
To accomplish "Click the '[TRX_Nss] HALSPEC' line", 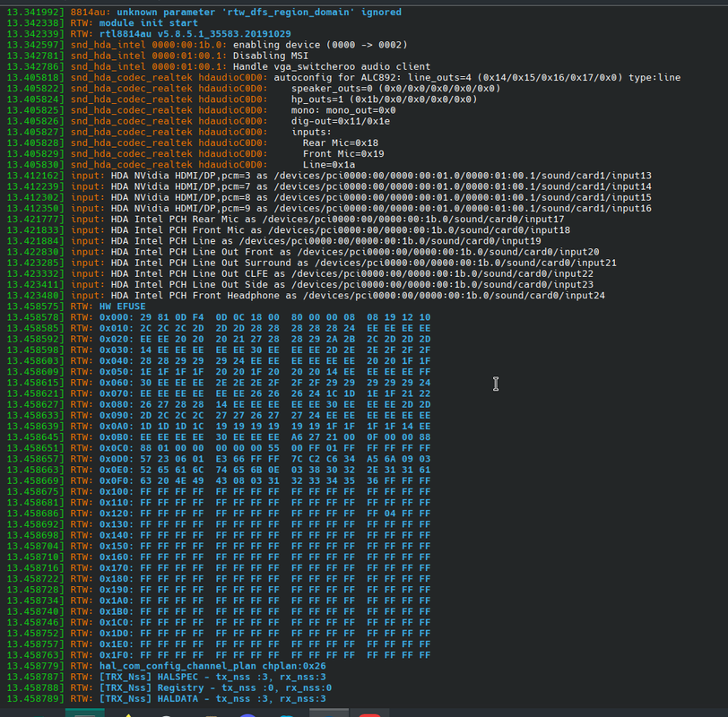I will 166,677.
